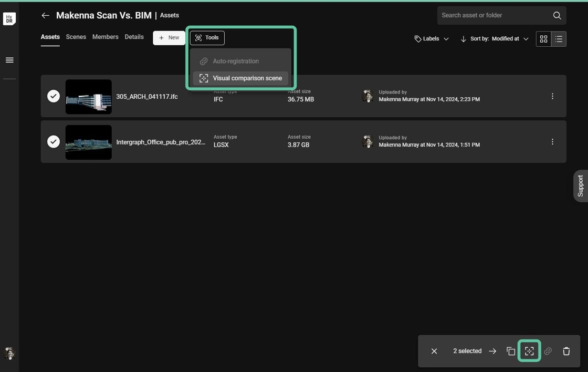
Task: Open options menu for Intergraph_Office row
Action: (x=552, y=141)
